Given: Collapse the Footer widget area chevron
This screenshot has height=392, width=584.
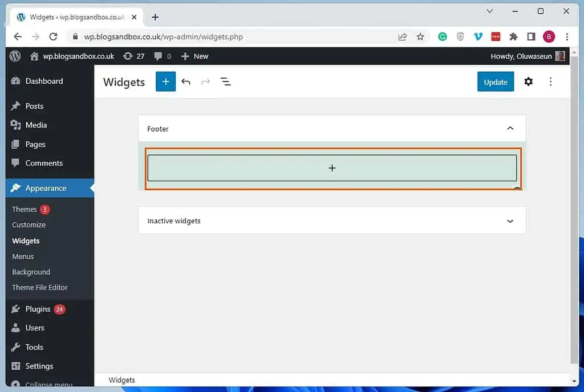Looking at the screenshot, I should (510, 128).
